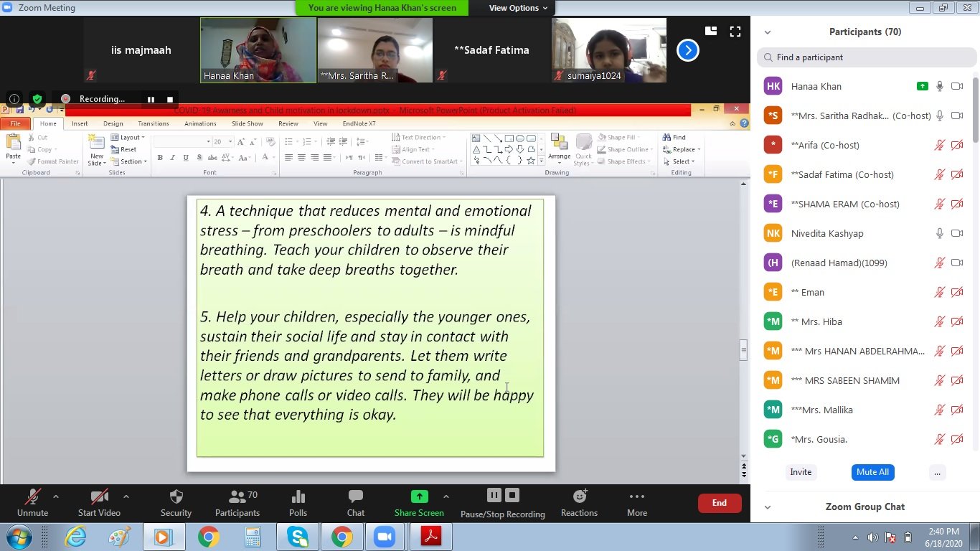This screenshot has height=551, width=980.
Task: Open the Section dropdown in Slides group
Action: tap(129, 161)
